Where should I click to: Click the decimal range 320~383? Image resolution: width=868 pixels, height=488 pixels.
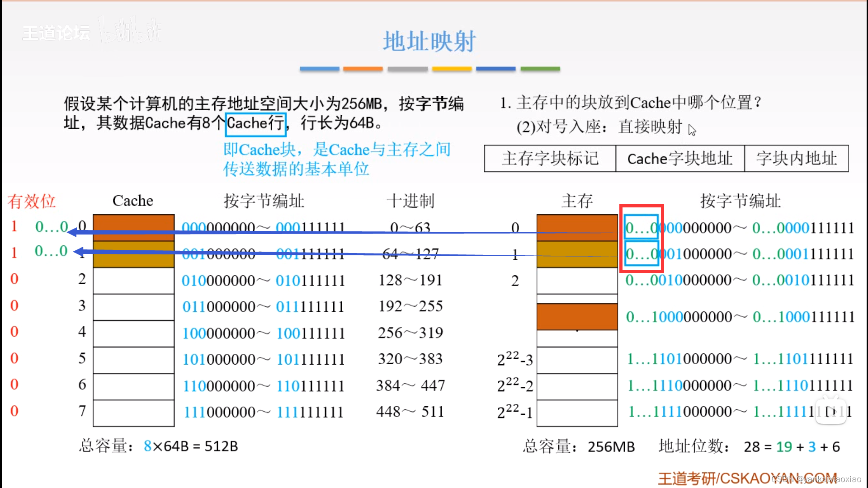pyautogui.click(x=410, y=359)
